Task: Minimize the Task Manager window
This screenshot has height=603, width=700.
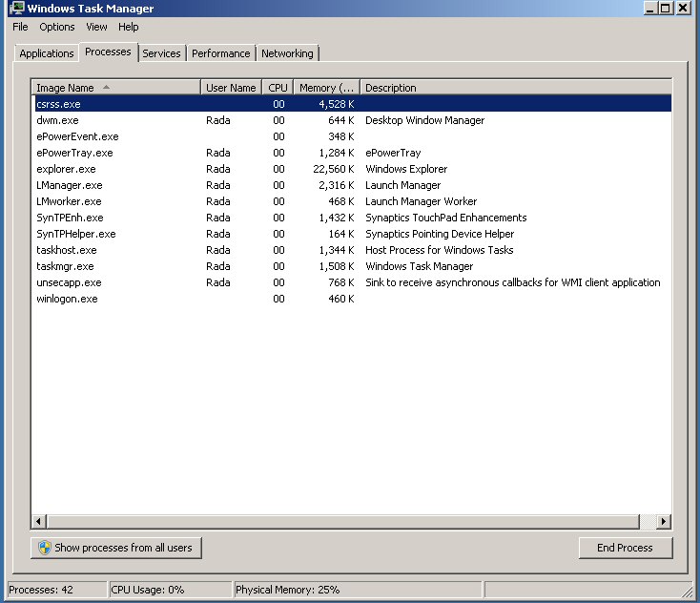Action: [650, 8]
